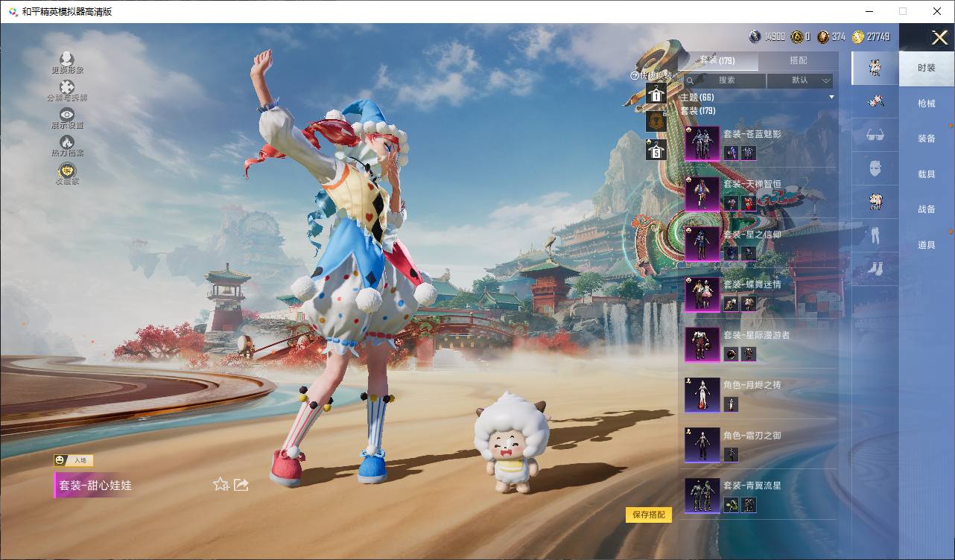Select the upper-body outfit category icon
The width and height of the screenshot is (955, 560).
coord(875,203)
